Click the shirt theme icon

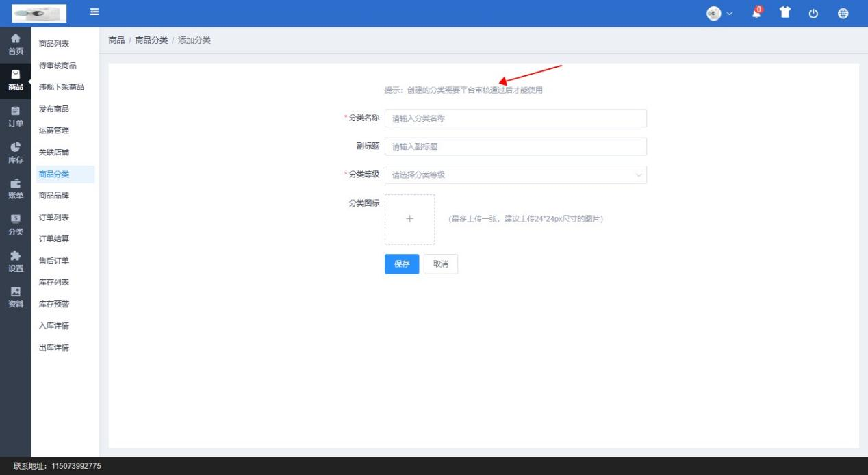click(x=786, y=13)
